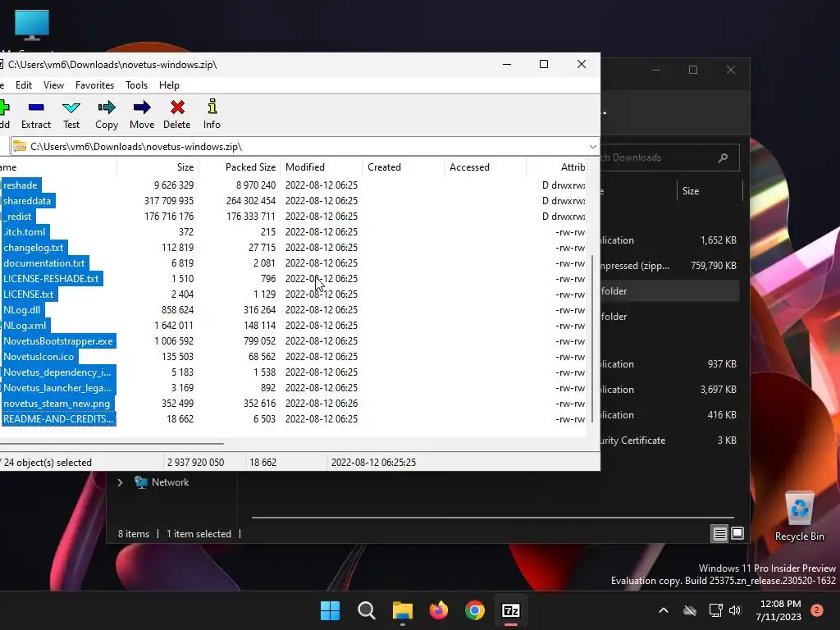Viewport: 840px width, 630px height.
Task: Click the 7-Zip taskbar icon
Action: click(x=511, y=610)
